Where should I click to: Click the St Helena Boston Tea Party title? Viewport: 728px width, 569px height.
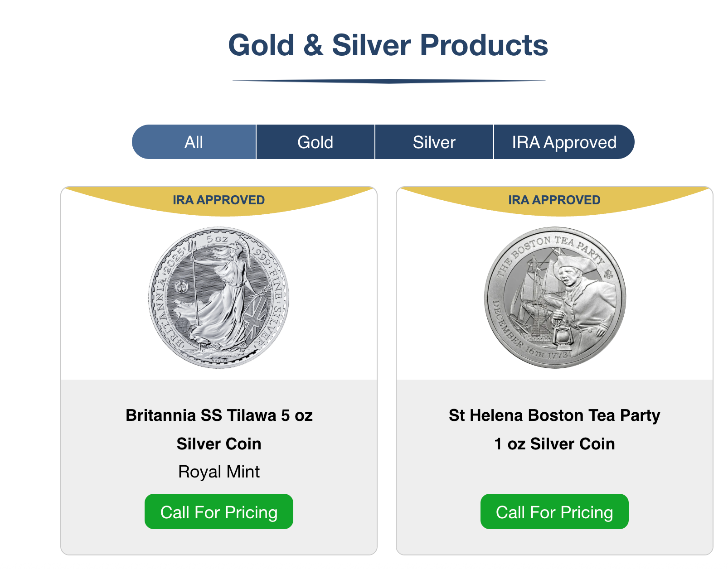554,415
